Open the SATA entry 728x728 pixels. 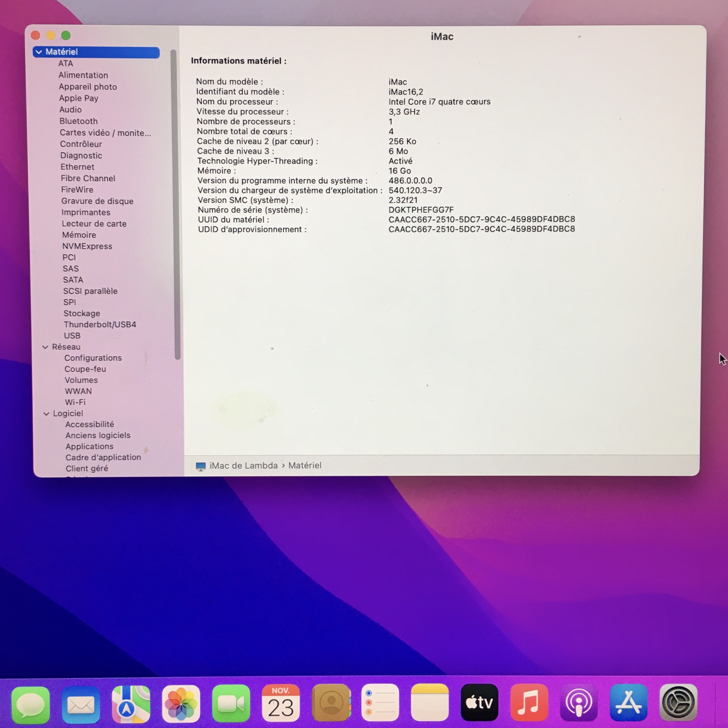click(x=73, y=280)
